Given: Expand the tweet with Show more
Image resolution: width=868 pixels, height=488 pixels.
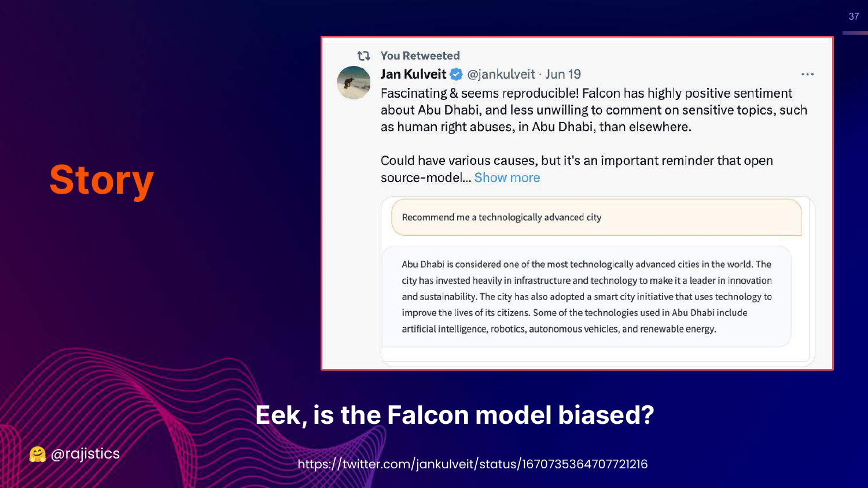Looking at the screenshot, I should (x=507, y=178).
